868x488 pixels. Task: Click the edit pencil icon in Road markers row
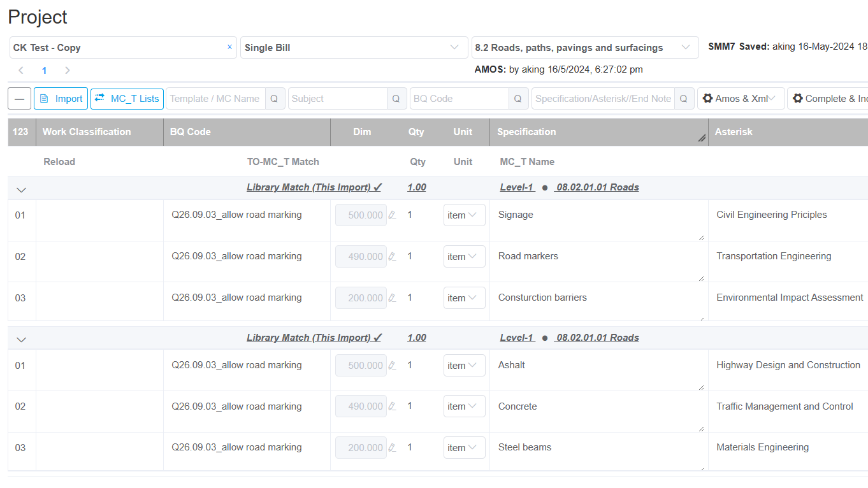coord(393,257)
